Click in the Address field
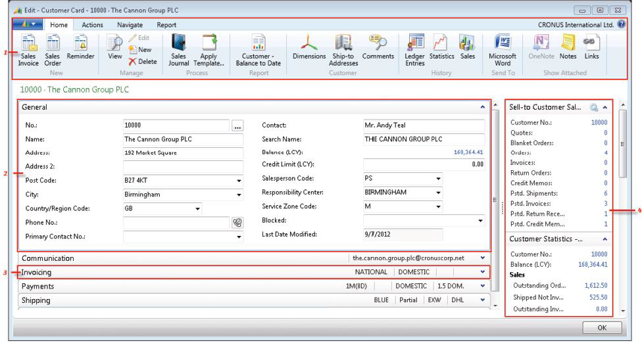Image resolution: width=644 pixels, height=345 pixels. click(183, 152)
